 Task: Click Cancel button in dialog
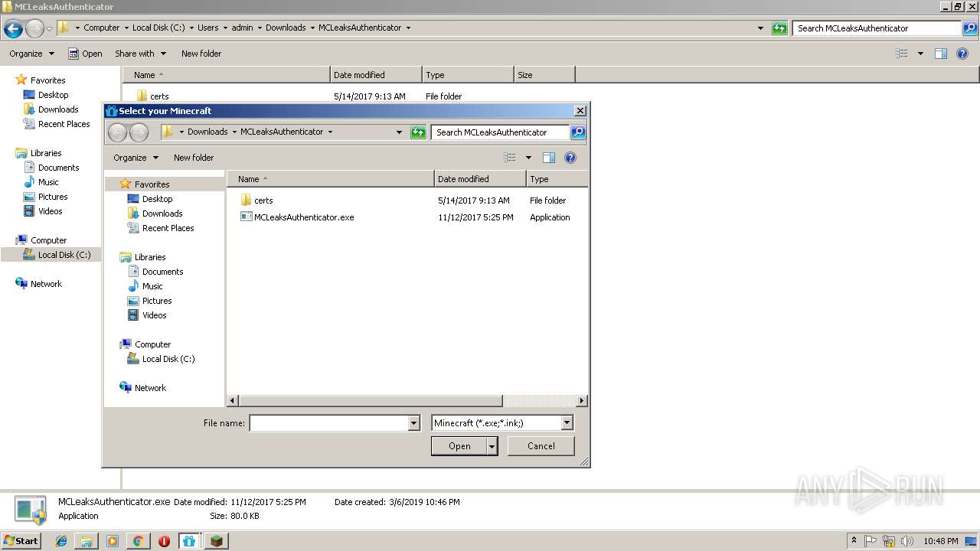pyautogui.click(x=541, y=446)
